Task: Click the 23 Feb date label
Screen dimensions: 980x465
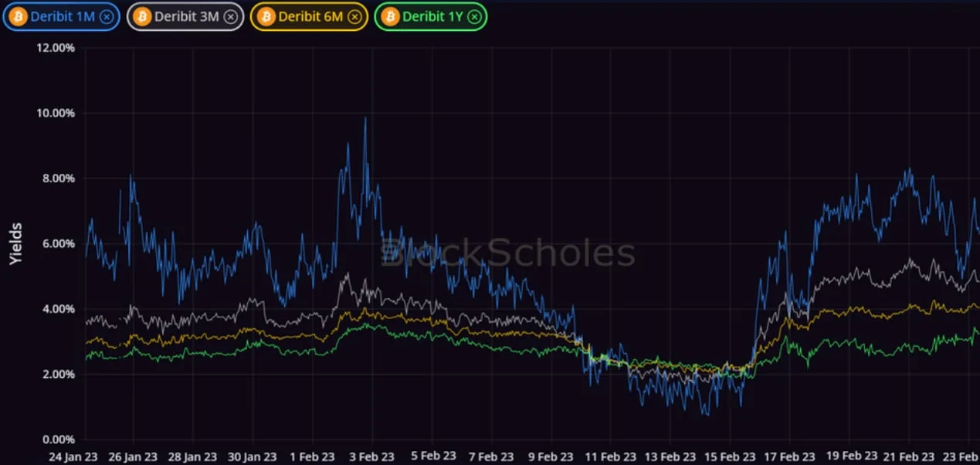Action: pos(962,456)
